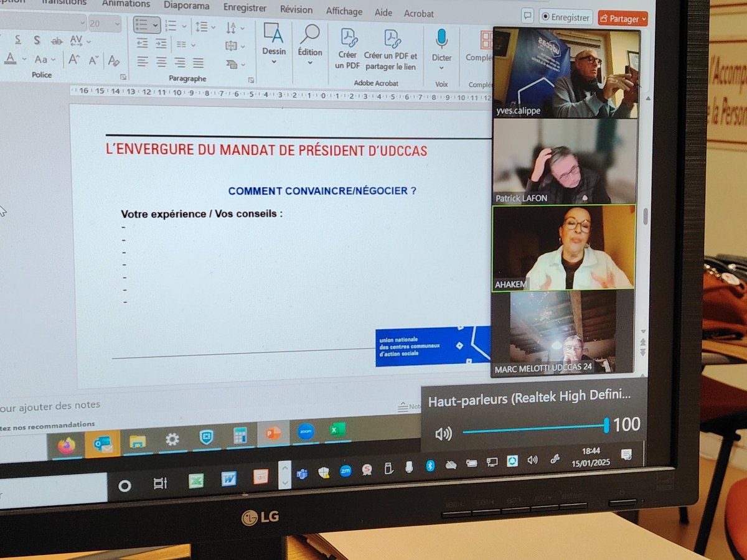Switch to Excel on the remote taskbar

click(337, 429)
